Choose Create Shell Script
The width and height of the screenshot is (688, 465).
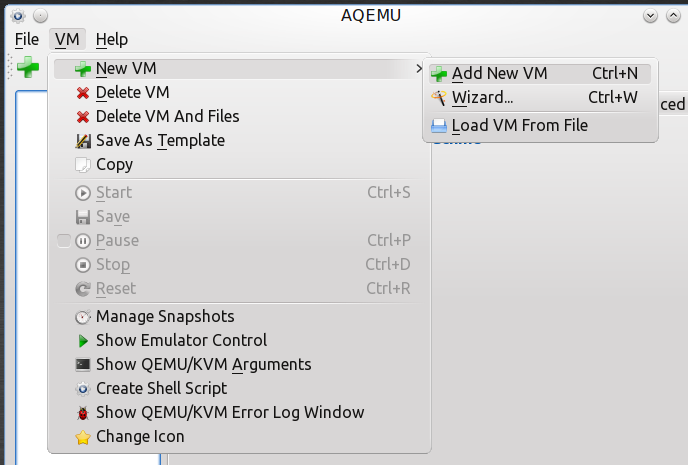(x=239, y=389)
